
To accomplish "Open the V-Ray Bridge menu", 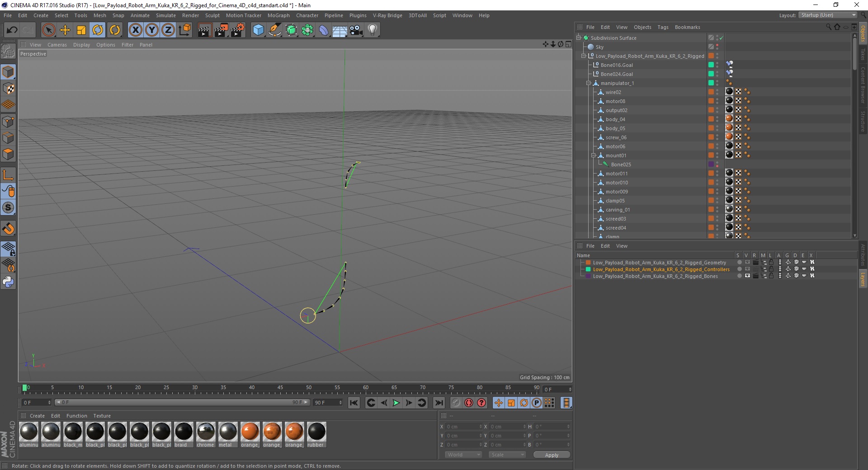I will [x=387, y=15].
